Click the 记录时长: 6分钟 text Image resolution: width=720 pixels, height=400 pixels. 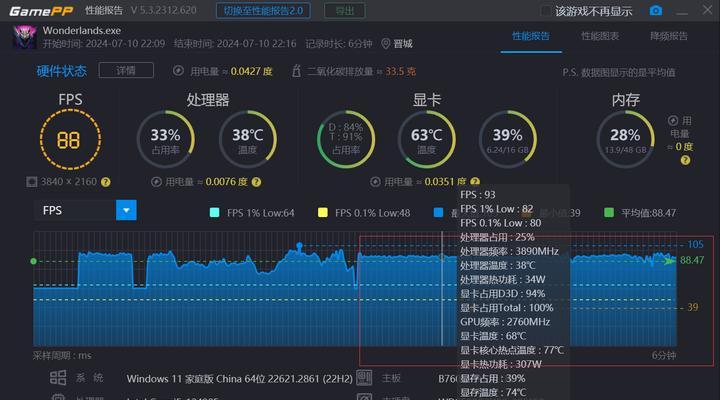(x=339, y=44)
